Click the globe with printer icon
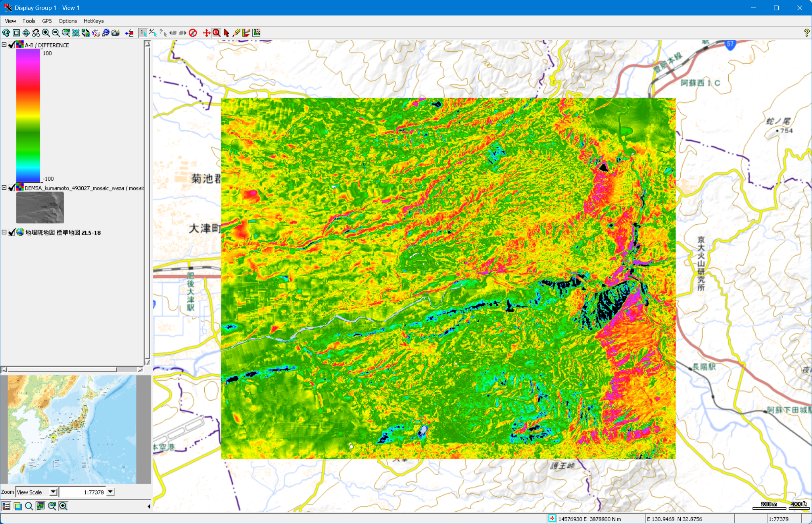 (x=106, y=33)
